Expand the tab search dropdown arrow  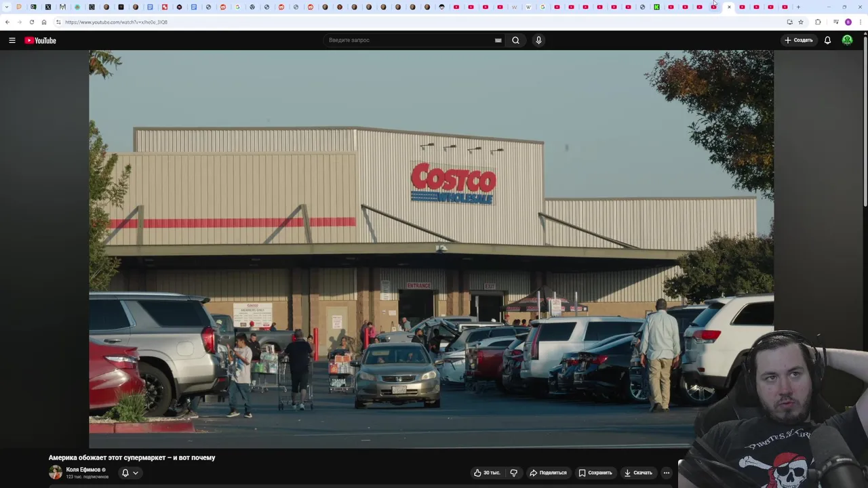pyautogui.click(x=7, y=7)
